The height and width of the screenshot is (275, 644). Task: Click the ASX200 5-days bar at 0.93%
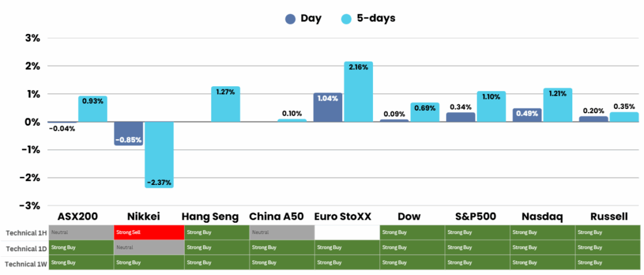tap(92, 109)
